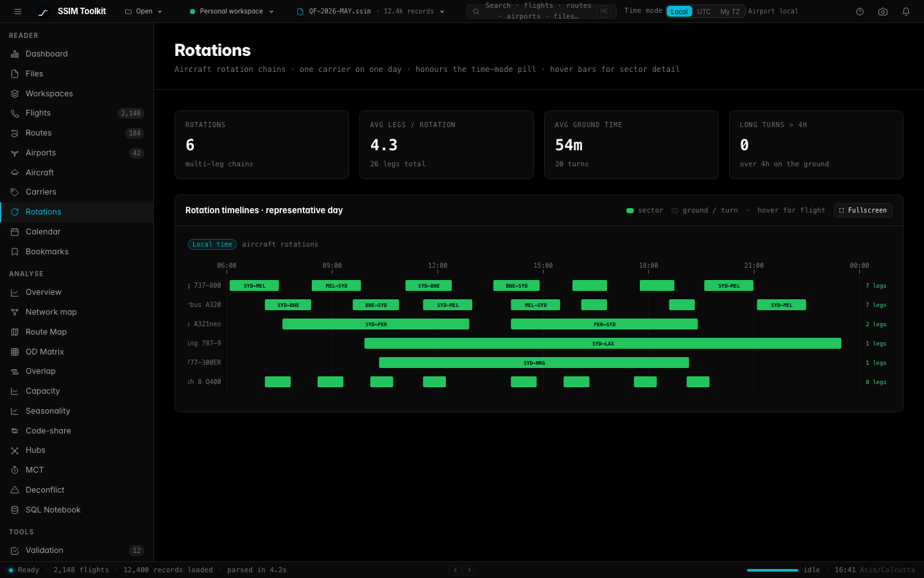
Task: Click the MCT timer icon
Action: pos(15,470)
